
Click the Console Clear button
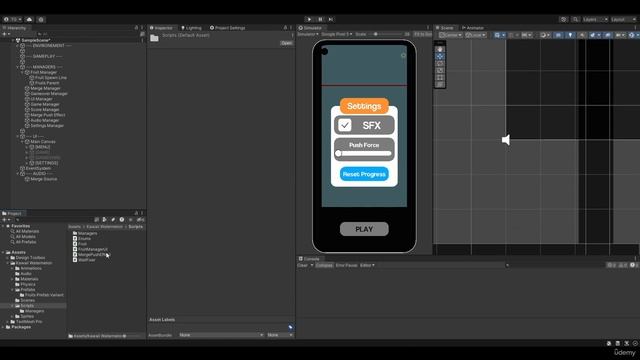coord(302,265)
